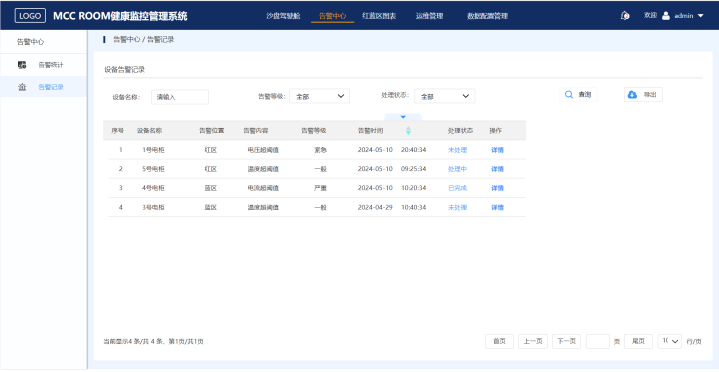Click the MCC ROOM system title
The width and height of the screenshot is (719, 372).
pyautogui.click(x=120, y=16)
